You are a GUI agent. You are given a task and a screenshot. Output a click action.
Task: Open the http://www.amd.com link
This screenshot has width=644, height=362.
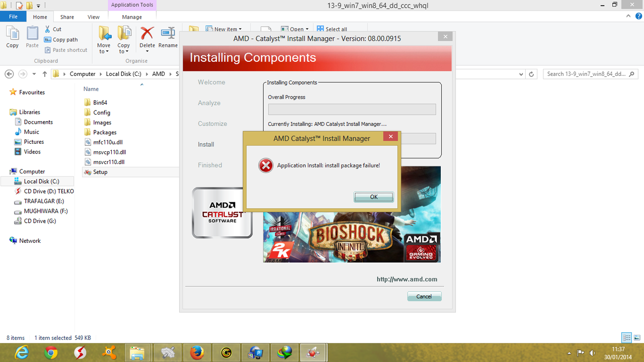click(x=407, y=280)
